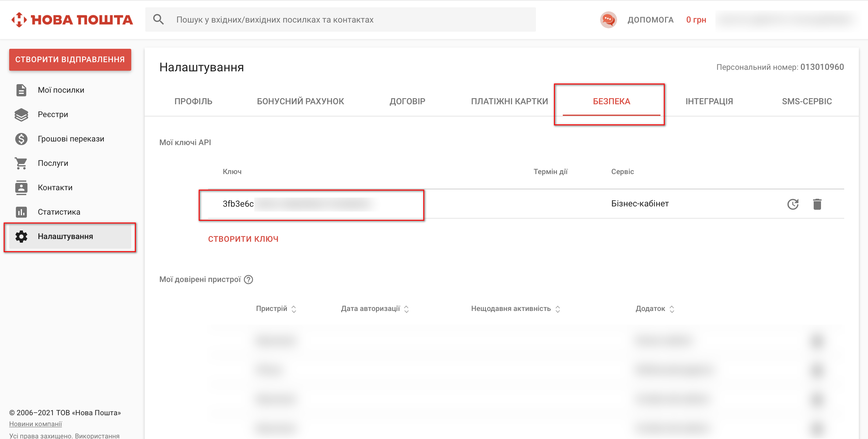The width and height of the screenshot is (868, 439).
Task: Click the Контакти person icon
Action: (x=21, y=187)
